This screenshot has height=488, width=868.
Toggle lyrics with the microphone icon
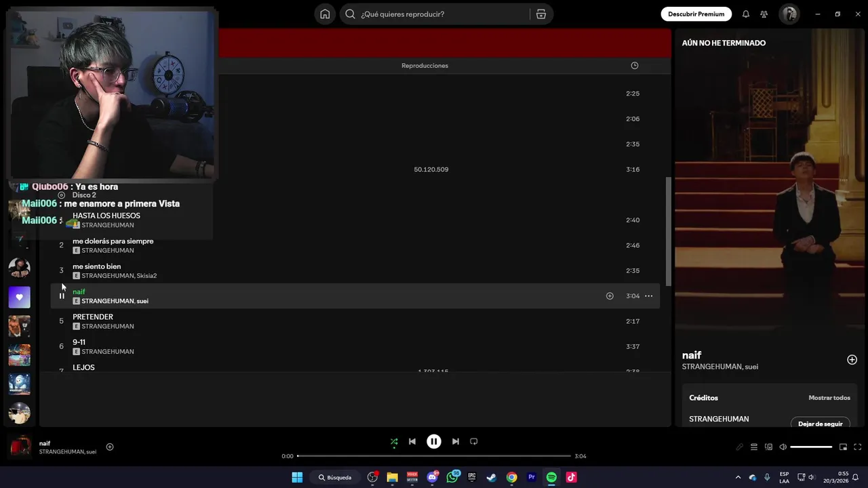(740, 447)
